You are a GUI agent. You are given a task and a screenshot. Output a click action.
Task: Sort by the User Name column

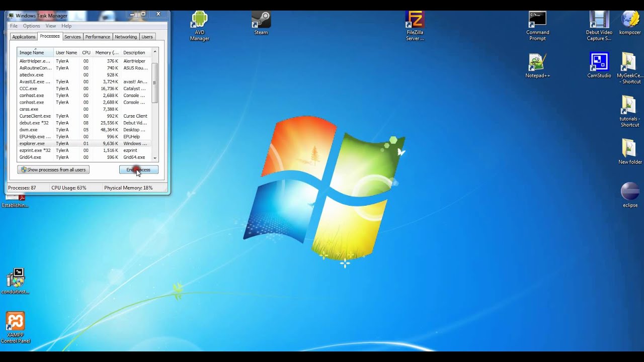[x=67, y=52]
